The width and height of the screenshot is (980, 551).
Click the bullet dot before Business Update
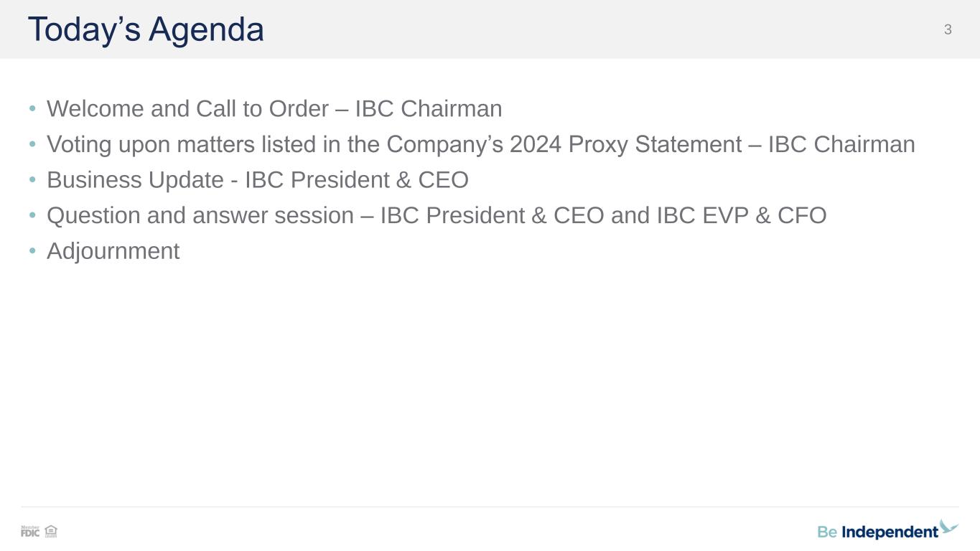32,180
